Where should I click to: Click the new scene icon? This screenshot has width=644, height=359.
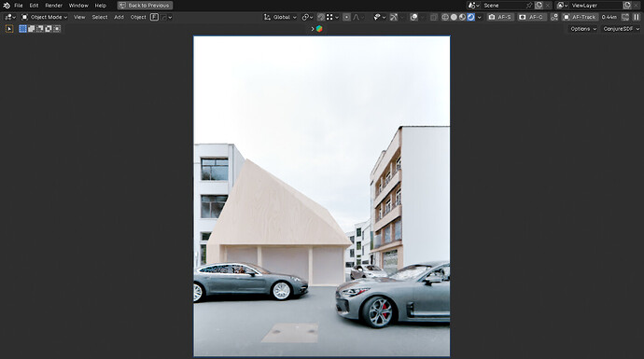pos(539,6)
